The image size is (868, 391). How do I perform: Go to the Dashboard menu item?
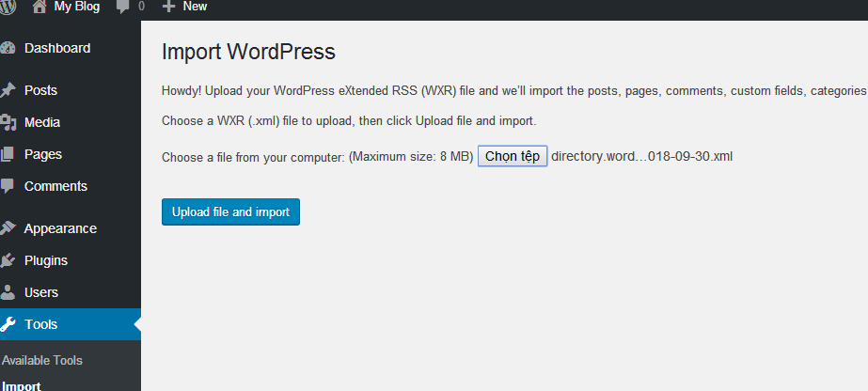56,48
